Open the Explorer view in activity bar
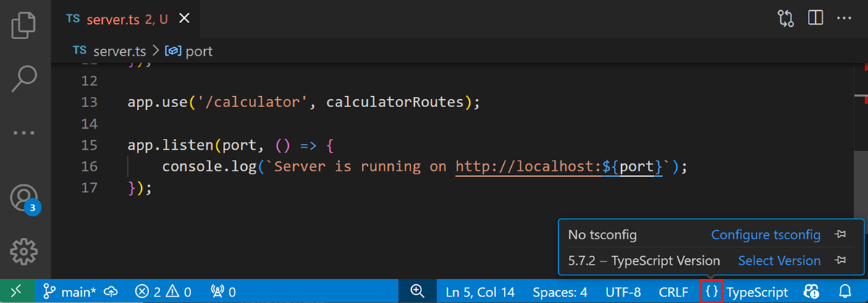The image size is (868, 303). coord(24,25)
